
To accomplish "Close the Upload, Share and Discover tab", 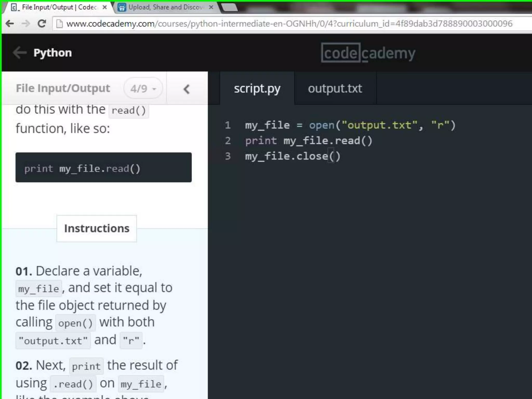I will click(x=211, y=7).
